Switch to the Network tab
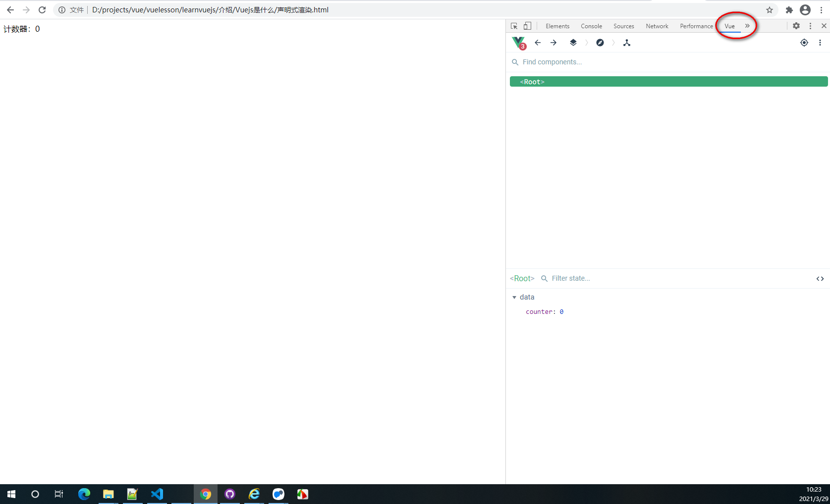830x504 pixels. point(657,26)
